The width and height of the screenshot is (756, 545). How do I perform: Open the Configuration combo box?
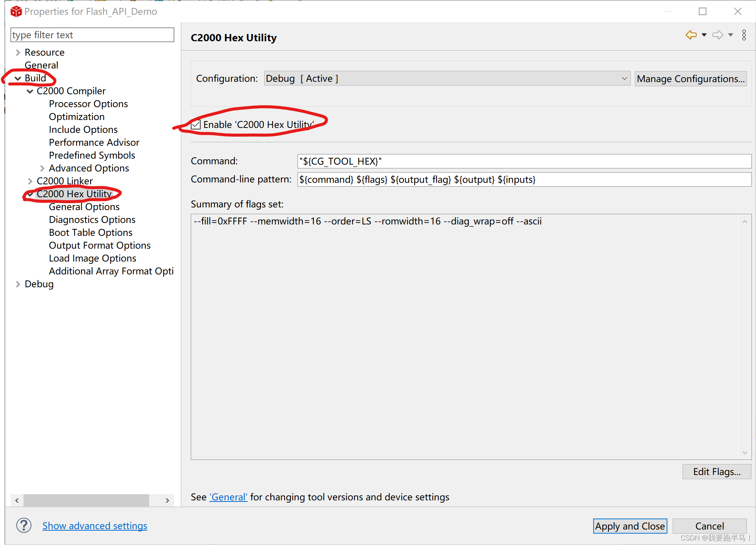coord(447,79)
